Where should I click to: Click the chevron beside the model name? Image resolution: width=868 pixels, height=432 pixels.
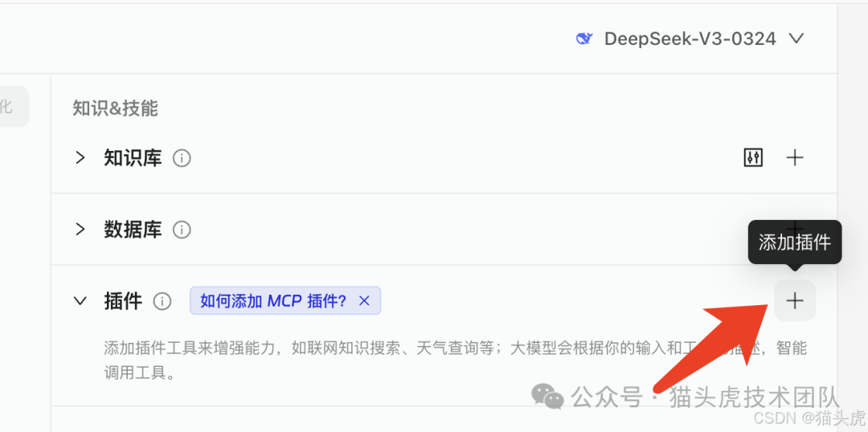pyautogui.click(x=796, y=39)
